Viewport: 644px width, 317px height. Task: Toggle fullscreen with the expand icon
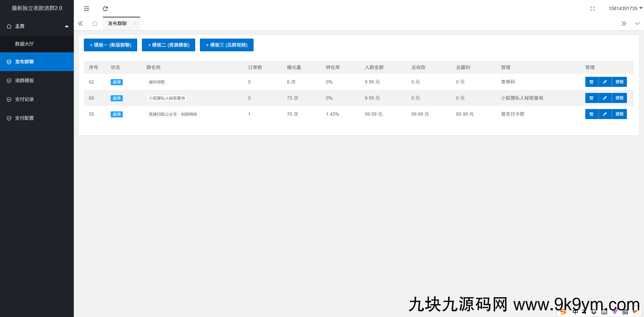592,8
